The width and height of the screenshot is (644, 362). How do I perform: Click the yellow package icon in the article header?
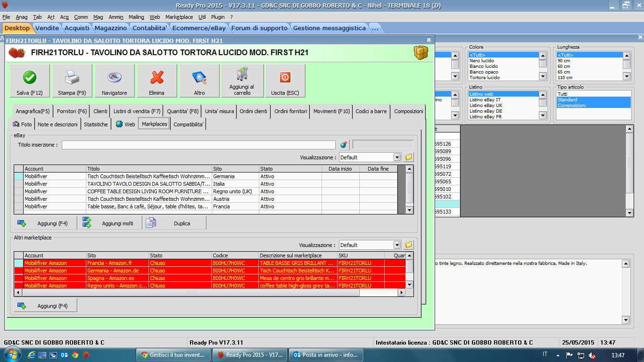(421, 53)
